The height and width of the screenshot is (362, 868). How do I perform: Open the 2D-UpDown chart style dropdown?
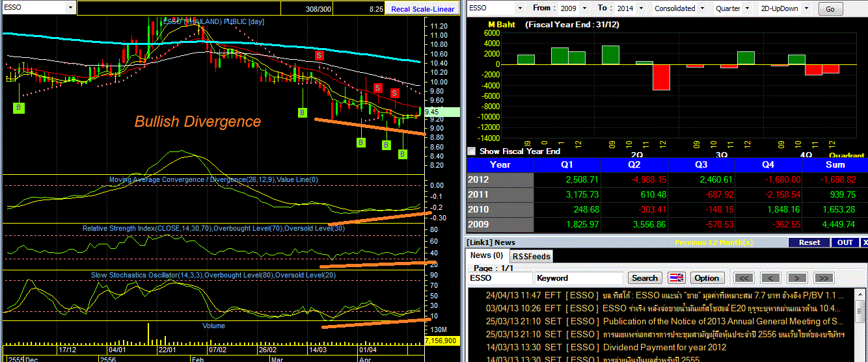click(x=806, y=8)
